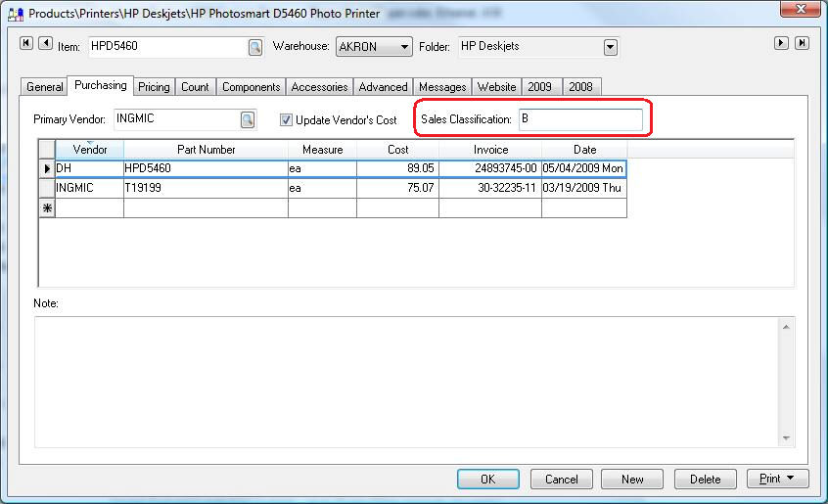
Task: Go to first record navigation arrow
Action: click(26, 43)
